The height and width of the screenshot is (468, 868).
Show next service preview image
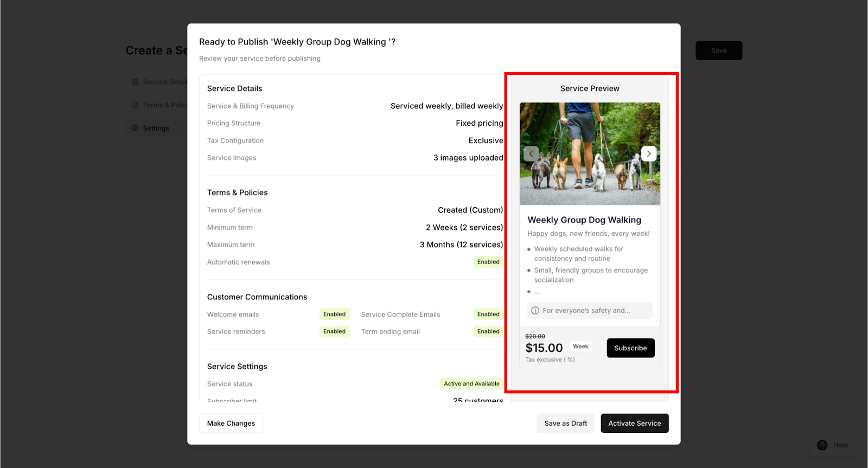649,153
